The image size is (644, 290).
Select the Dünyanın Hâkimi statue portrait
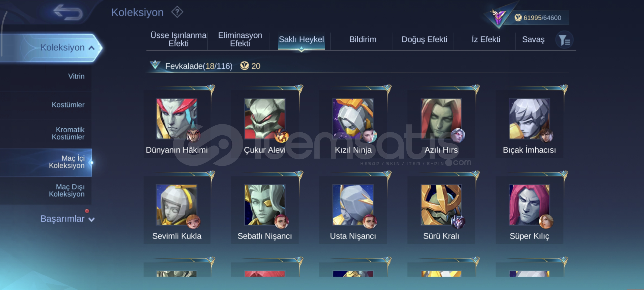click(x=176, y=118)
